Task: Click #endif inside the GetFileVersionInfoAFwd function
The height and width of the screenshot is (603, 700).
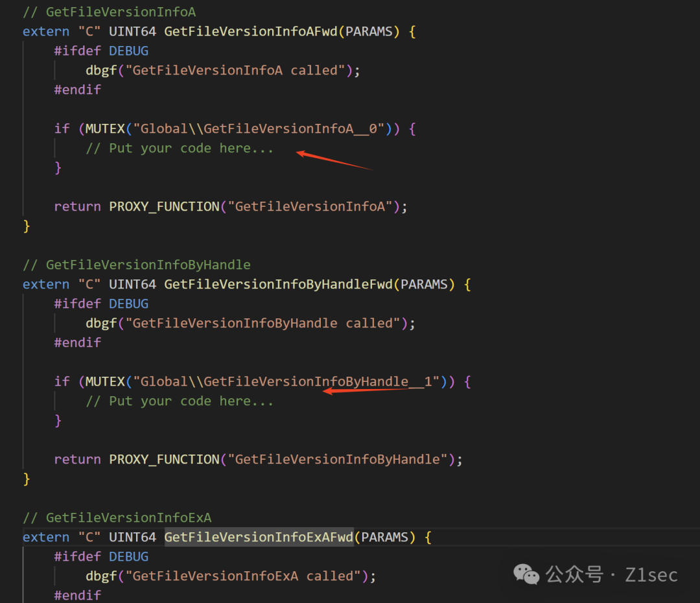Action: click(x=78, y=89)
